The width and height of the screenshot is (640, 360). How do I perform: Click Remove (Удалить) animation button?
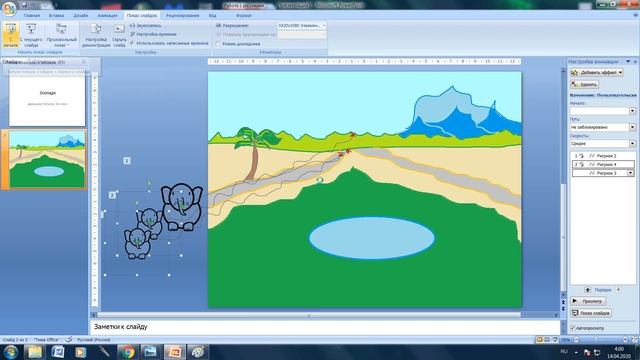(x=584, y=84)
